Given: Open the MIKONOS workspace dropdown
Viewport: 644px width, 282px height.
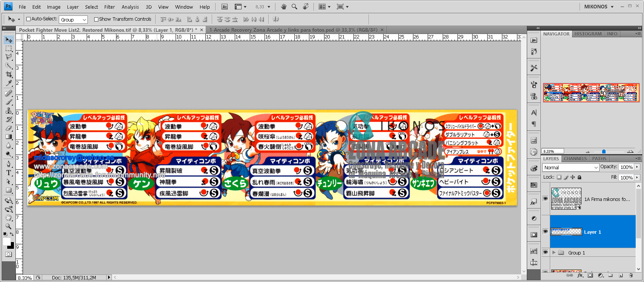Looking at the screenshot, I should click(x=599, y=6).
